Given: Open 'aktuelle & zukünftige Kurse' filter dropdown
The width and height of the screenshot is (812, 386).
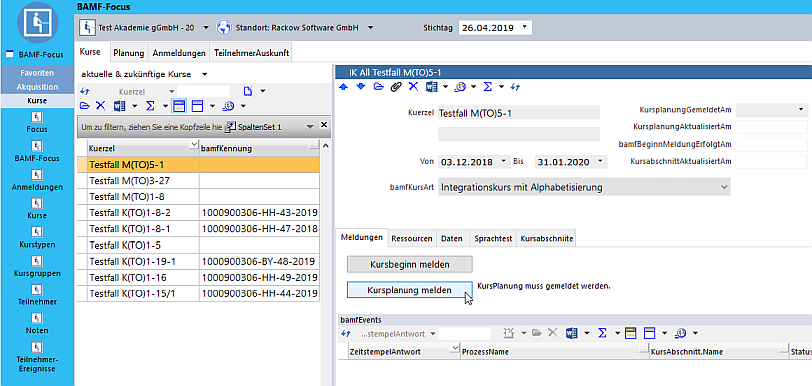Looking at the screenshot, I should pyautogui.click(x=205, y=74).
